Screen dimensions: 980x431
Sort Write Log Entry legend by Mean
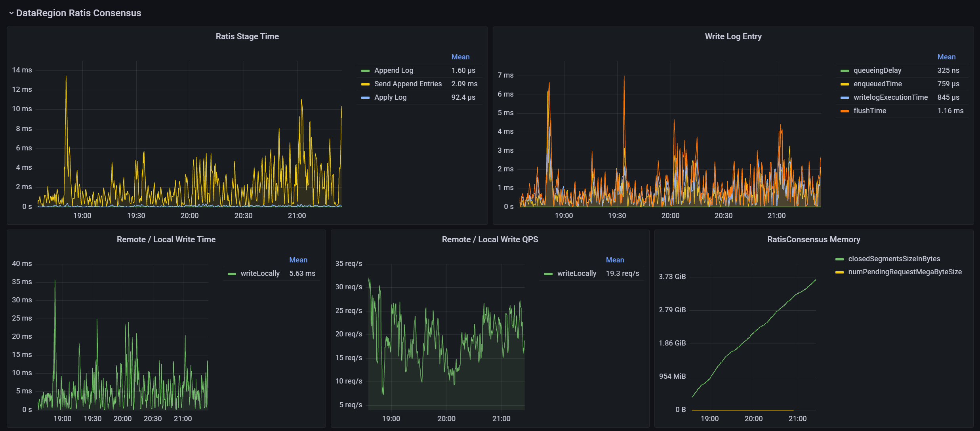pyautogui.click(x=946, y=57)
